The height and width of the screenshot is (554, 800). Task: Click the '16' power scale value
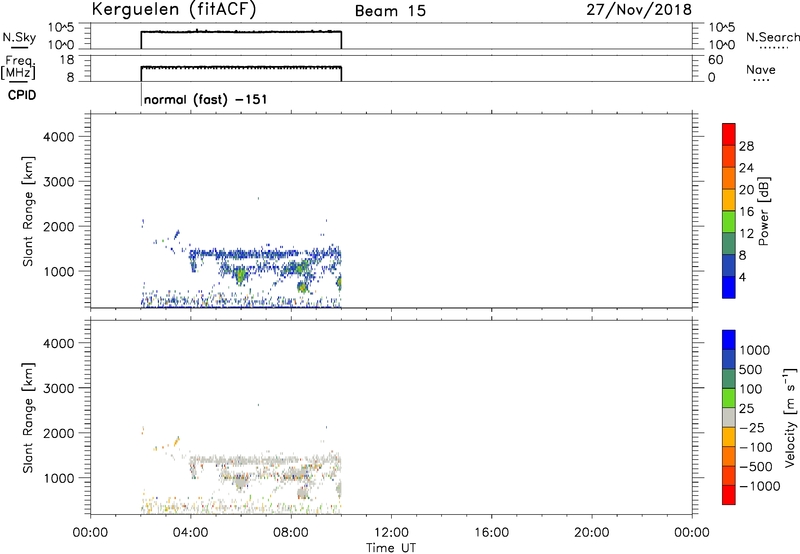tap(746, 212)
